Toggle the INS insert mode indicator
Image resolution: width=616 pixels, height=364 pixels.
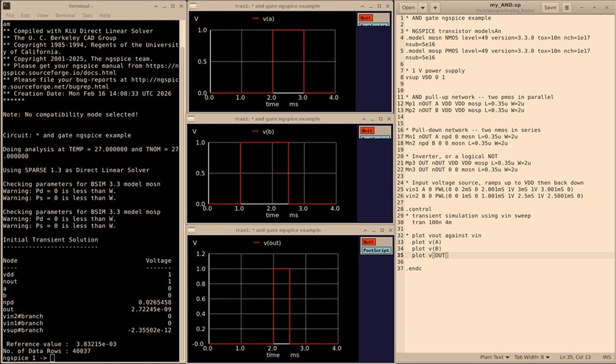[606, 357]
